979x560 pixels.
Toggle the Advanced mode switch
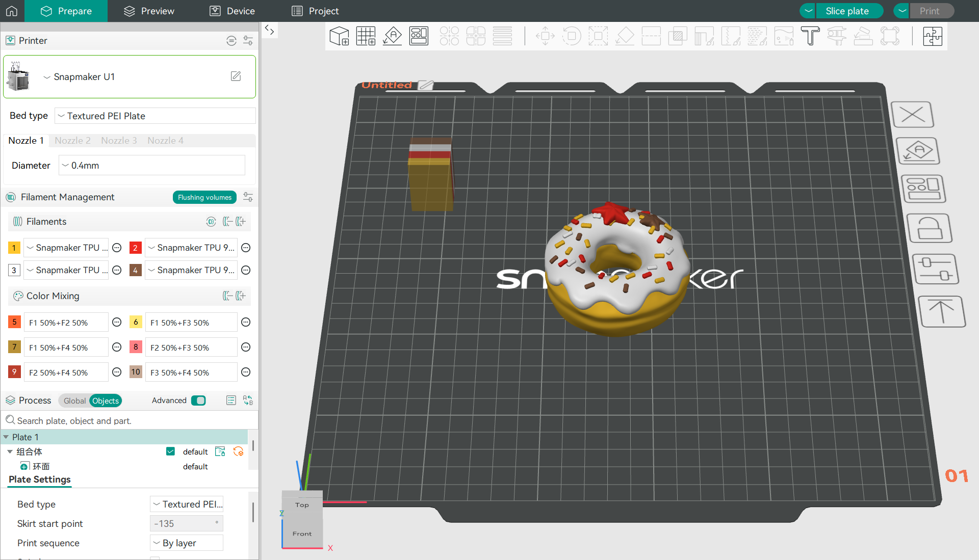pos(198,401)
